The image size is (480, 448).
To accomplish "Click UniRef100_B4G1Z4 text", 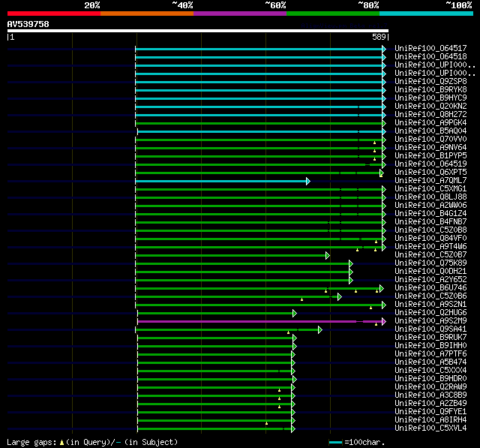I will pos(430,214).
